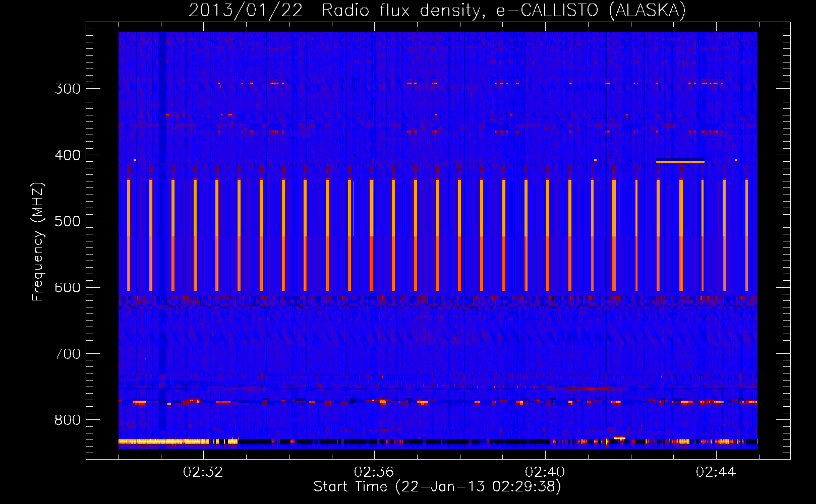
Task: Click the orange horizontal bar near 410 MHz
Action: (680, 162)
